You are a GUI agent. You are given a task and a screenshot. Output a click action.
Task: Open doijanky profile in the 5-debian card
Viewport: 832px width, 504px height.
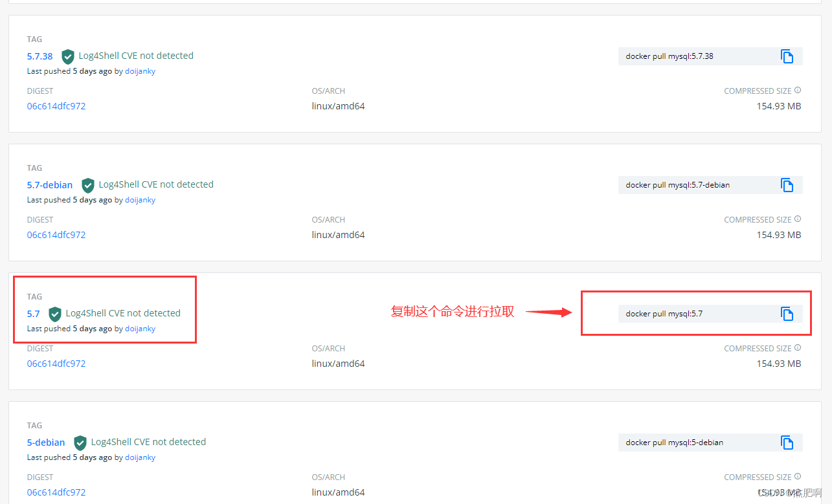pyautogui.click(x=141, y=457)
